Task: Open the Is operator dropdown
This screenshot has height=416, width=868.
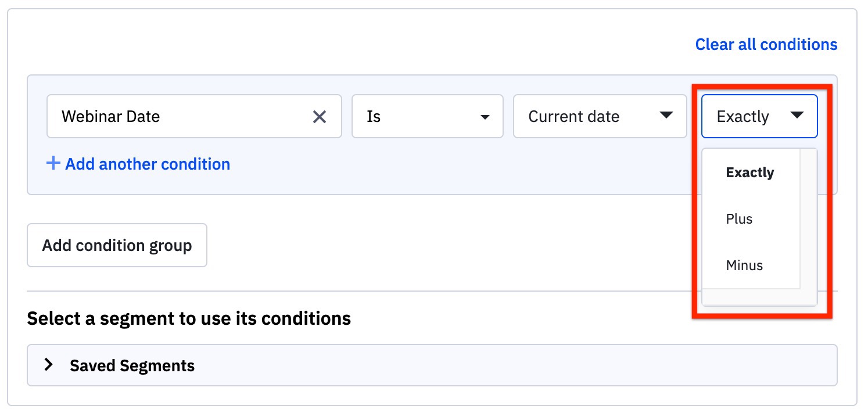Action: (x=427, y=117)
